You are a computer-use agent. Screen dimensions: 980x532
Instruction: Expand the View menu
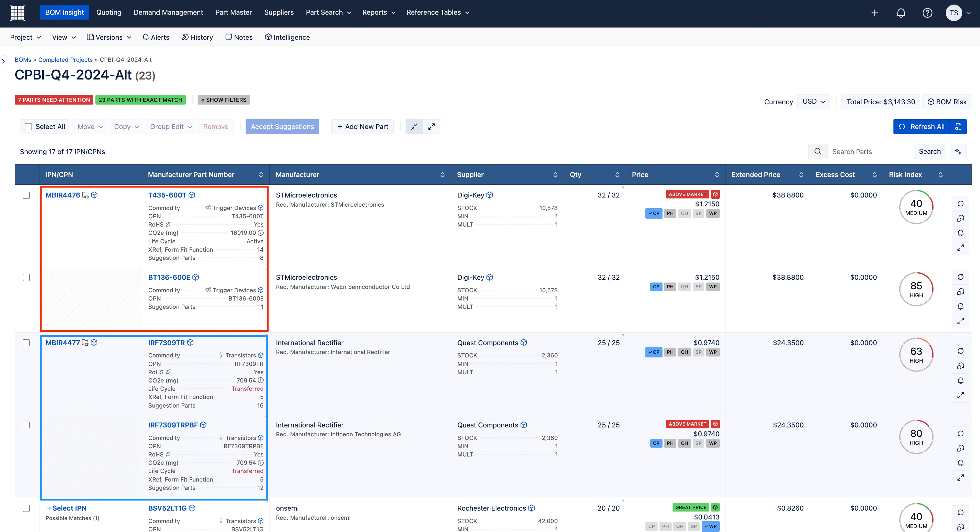pos(64,37)
